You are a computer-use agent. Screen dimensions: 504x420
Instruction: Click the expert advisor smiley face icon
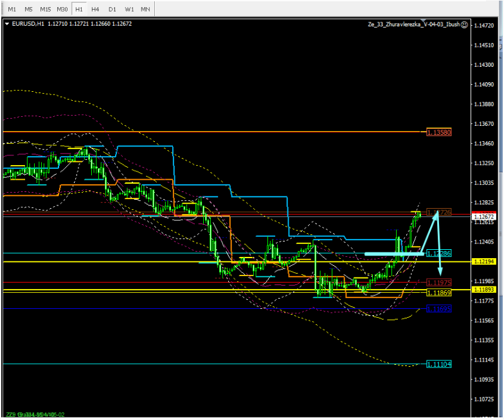464,24
